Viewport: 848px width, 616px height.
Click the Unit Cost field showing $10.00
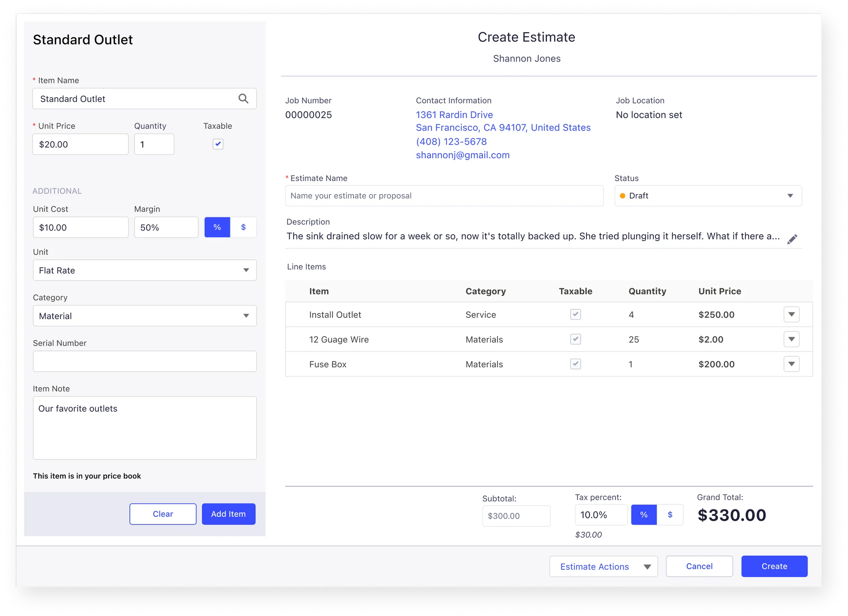click(81, 227)
